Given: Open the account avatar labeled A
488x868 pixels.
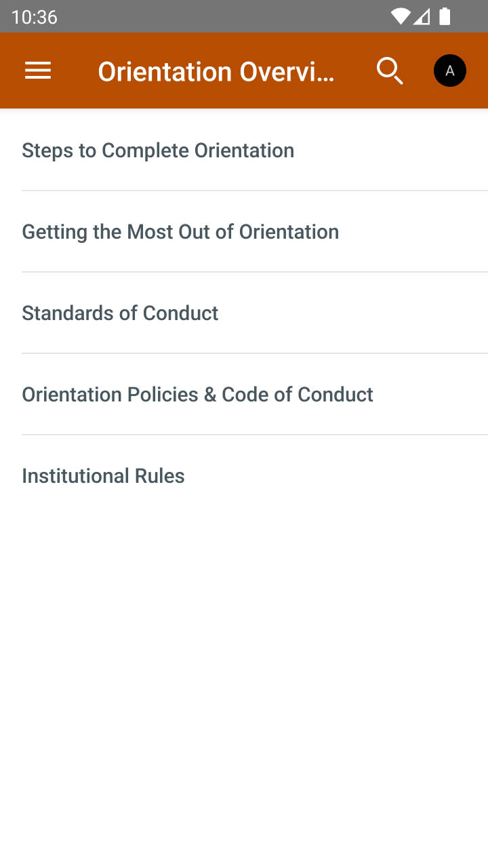Looking at the screenshot, I should coord(450,71).
